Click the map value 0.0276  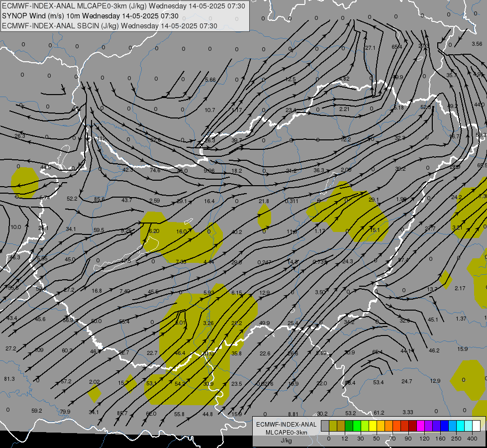[x=265, y=384]
